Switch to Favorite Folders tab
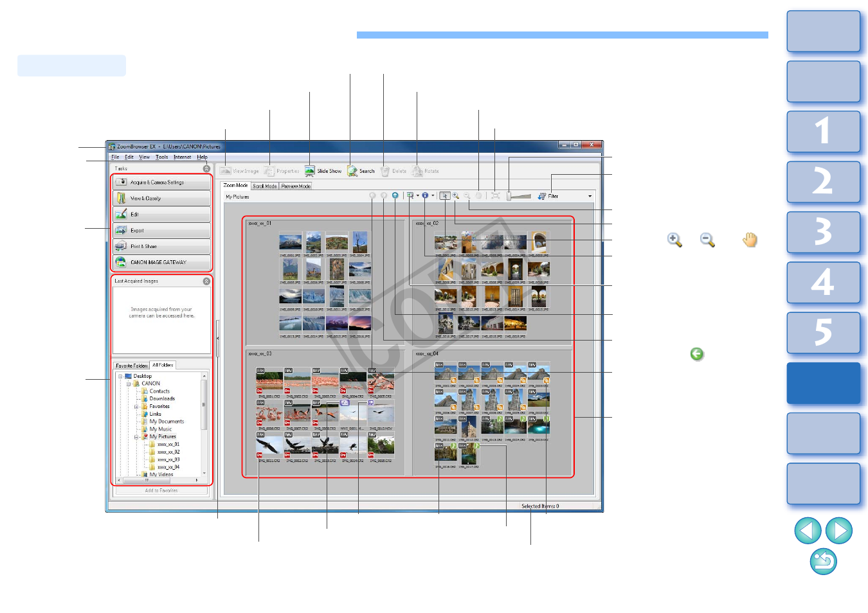Image resolution: width=868 pixels, height=613 pixels. click(x=131, y=366)
